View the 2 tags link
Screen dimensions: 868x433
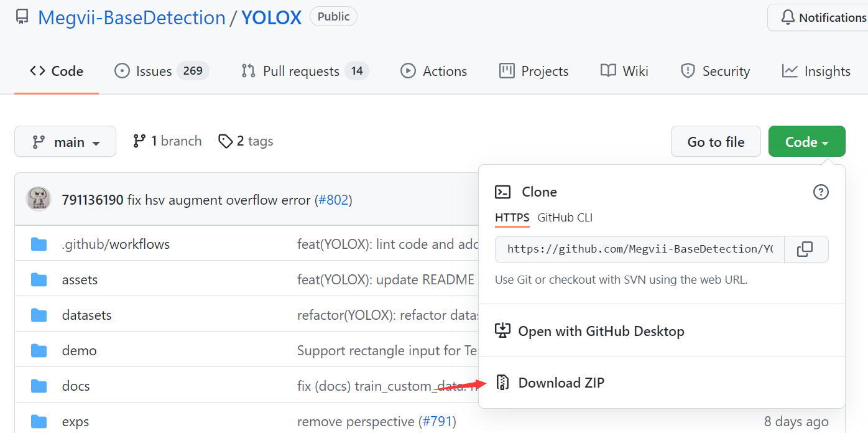[246, 141]
